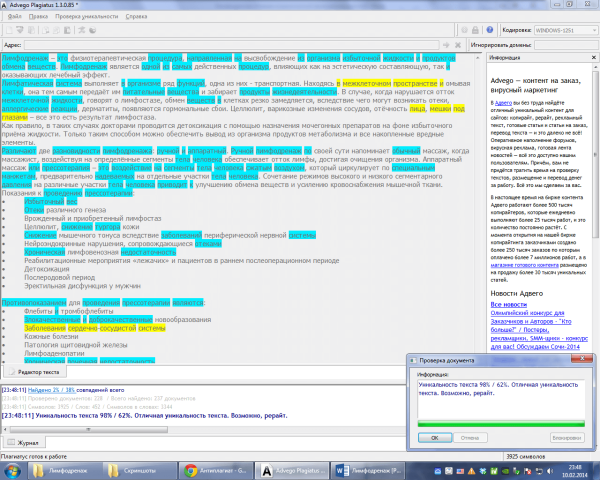600x480 pixels.
Task: Open the Файл menu
Action: click(15, 16)
